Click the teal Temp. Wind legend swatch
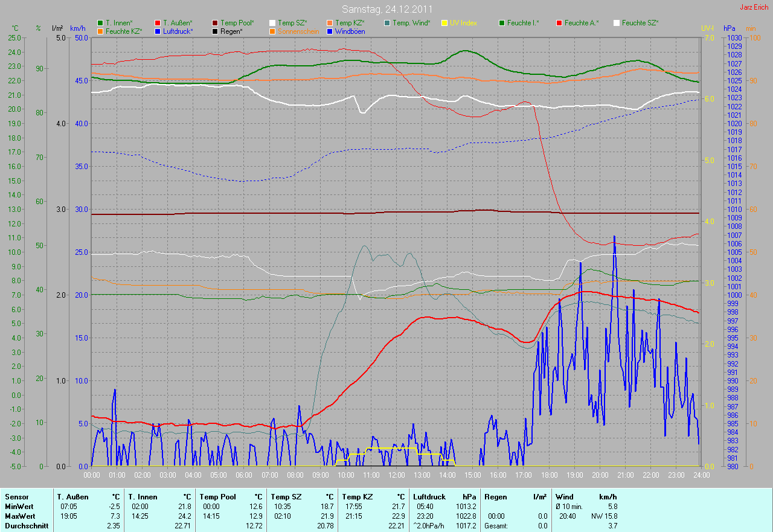Viewport: 773px width, 532px height. point(387,23)
